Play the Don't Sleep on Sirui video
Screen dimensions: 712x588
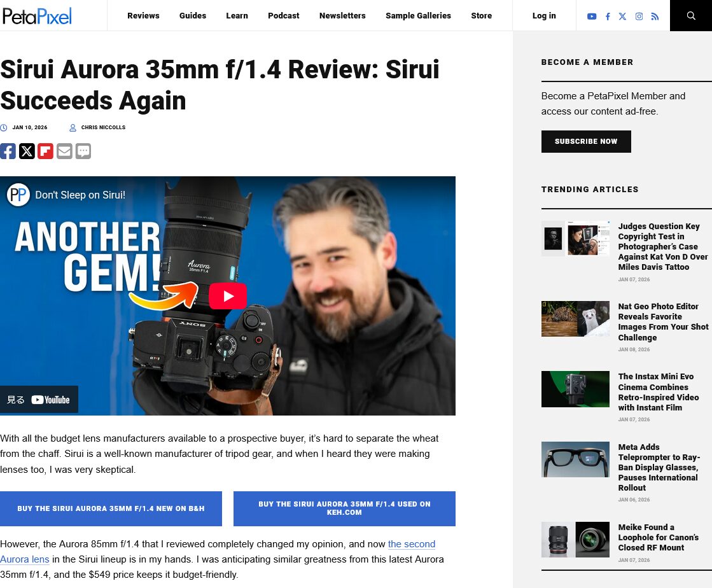tap(227, 296)
